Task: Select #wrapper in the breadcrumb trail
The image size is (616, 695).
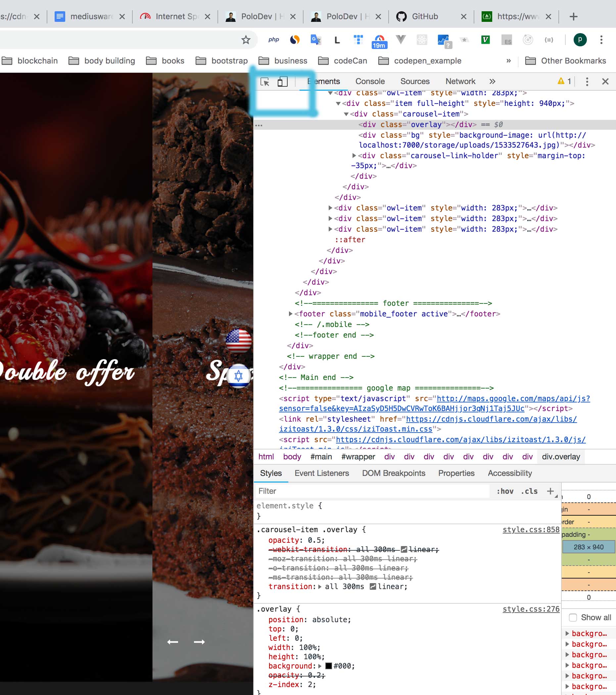Action: (x=358, y=457)
